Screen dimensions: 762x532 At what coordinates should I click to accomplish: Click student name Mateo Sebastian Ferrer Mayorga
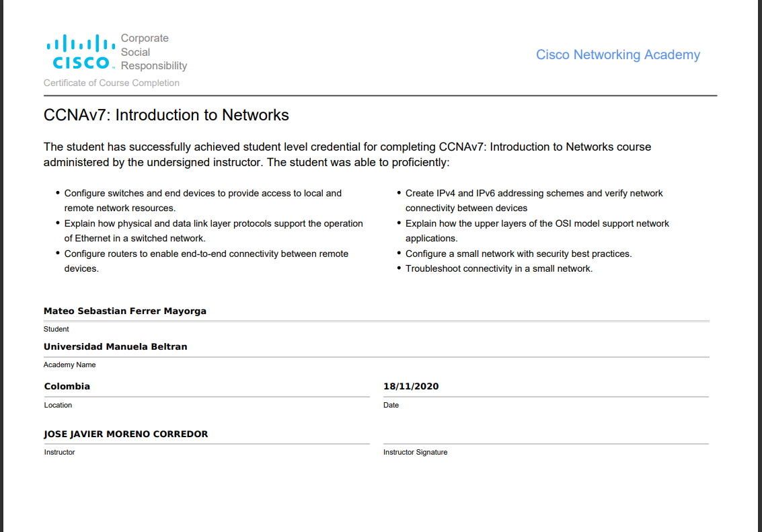click(125, 311)
